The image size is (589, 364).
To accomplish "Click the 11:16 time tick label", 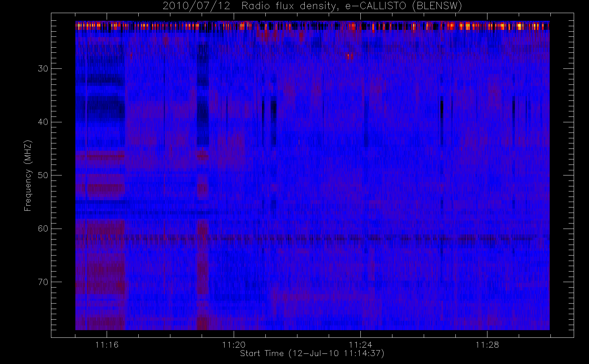I will coord(107,344).
